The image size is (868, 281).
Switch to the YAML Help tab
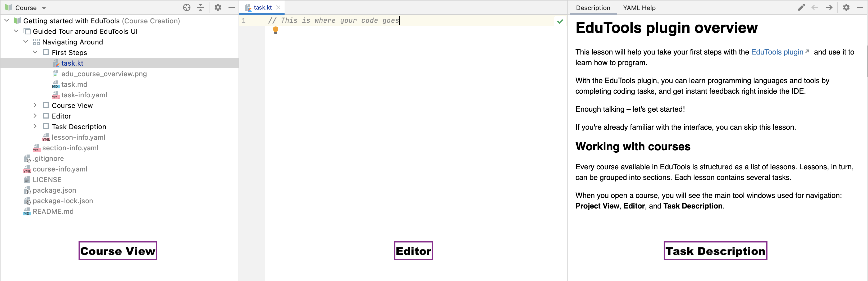pos(639,8)
